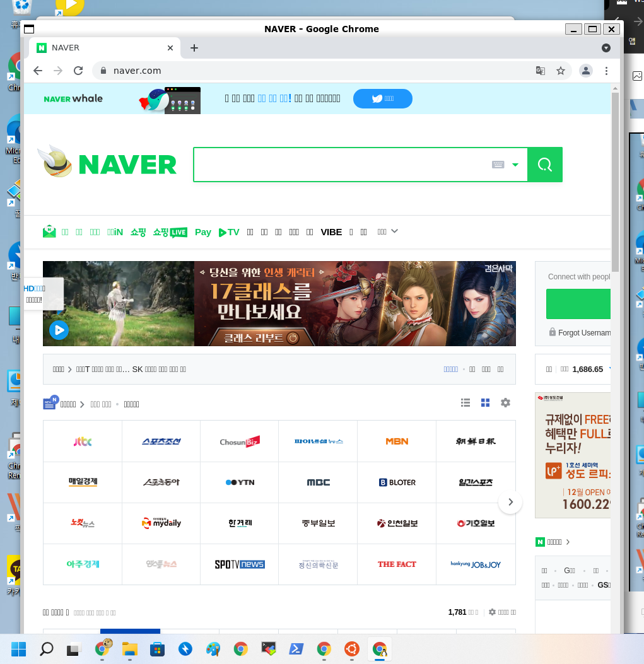
Task: Open Task View on the taskbar
Action: click(x=73, y=649)
